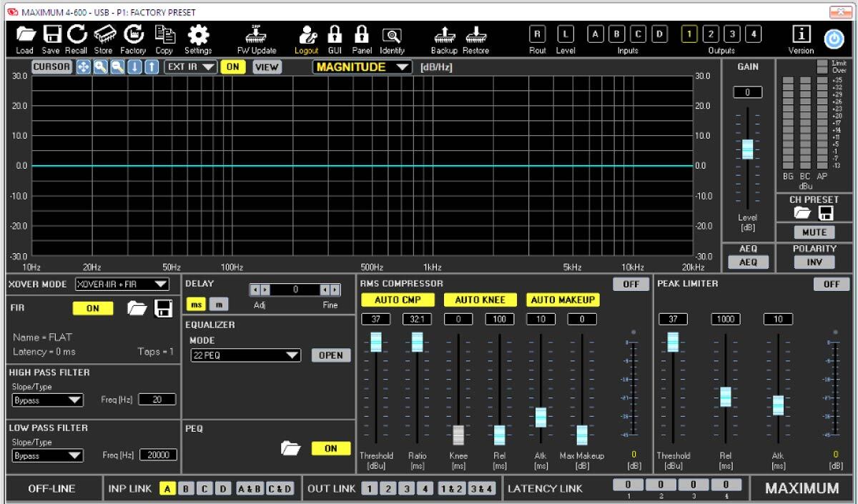Screen dimensions: 858x504
Task: Click the Recall icon
Action: click(76, 34)
